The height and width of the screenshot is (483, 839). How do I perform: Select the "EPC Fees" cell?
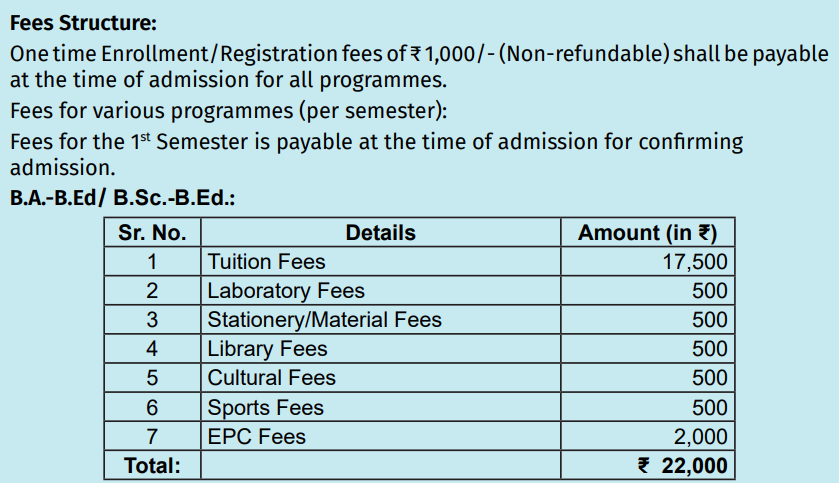[x=257, y=437]
